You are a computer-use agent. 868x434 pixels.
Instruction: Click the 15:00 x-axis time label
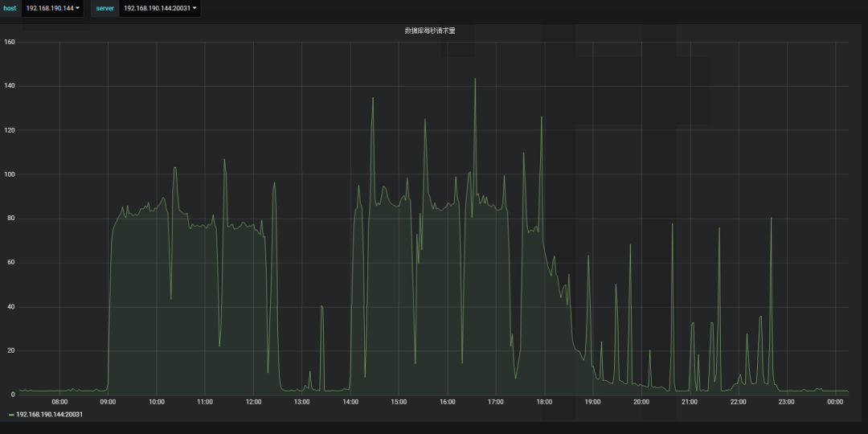click(399, 402)
